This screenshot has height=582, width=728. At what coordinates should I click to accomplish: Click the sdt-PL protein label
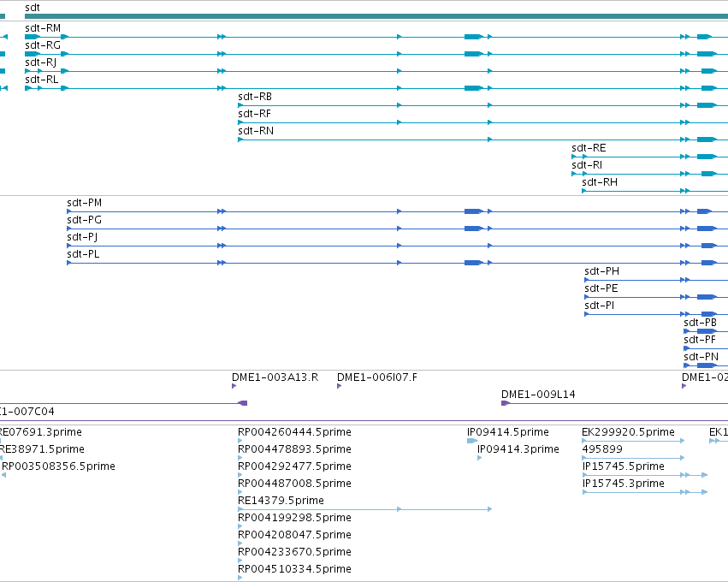point(83,255)
